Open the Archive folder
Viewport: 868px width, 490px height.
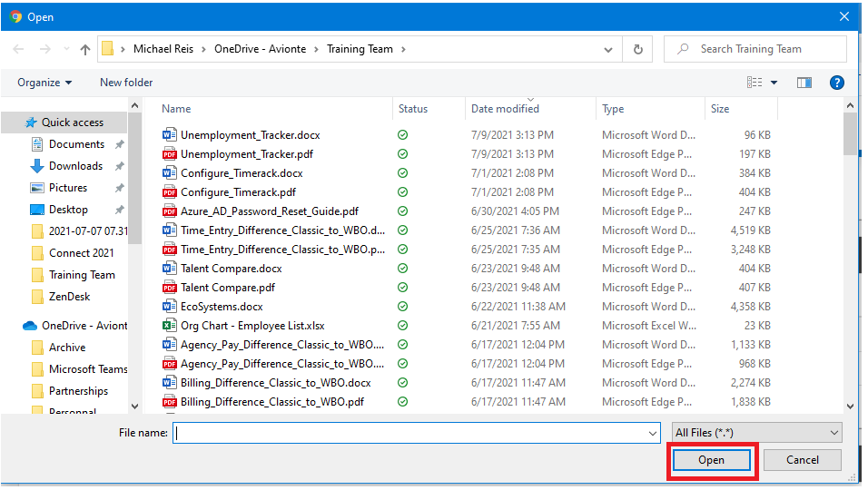67,348
